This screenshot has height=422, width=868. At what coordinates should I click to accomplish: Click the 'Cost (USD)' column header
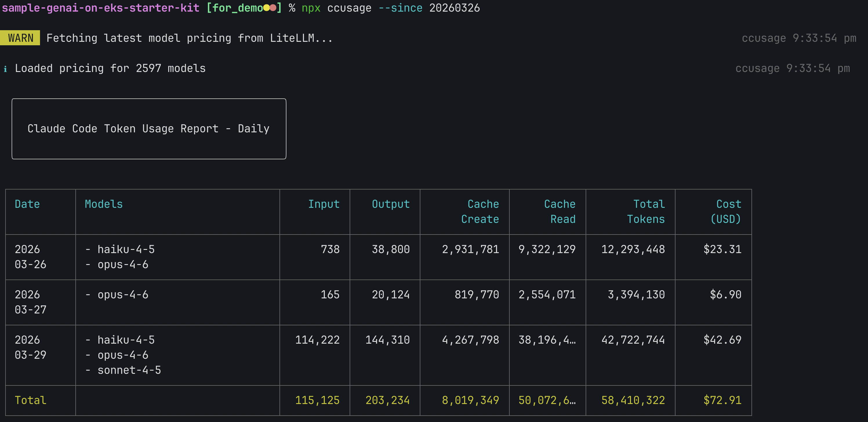point(726,212)
